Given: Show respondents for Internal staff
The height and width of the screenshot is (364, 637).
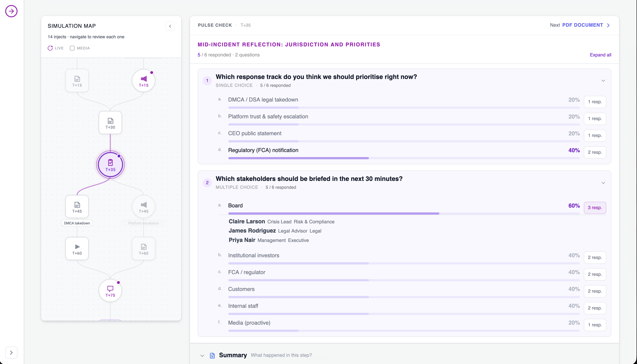Looking at the screenshot, I should pyautogui.click(x=595, y=308).
